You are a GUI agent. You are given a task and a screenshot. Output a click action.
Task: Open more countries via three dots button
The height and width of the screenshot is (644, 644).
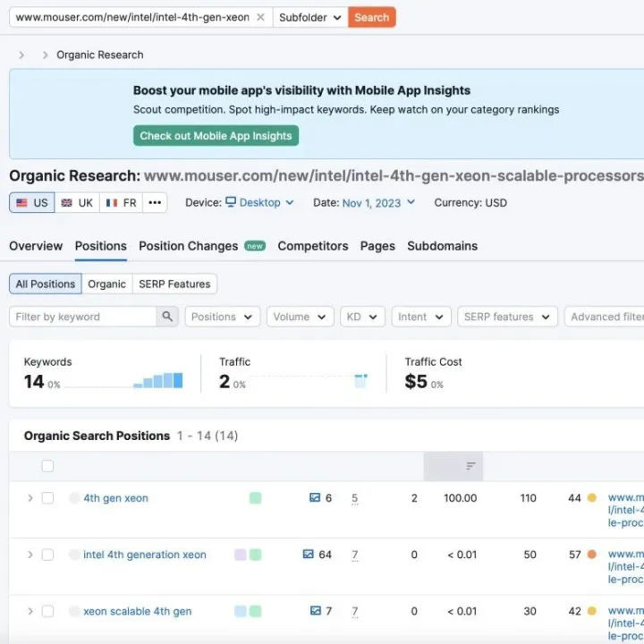pos(155,202)
